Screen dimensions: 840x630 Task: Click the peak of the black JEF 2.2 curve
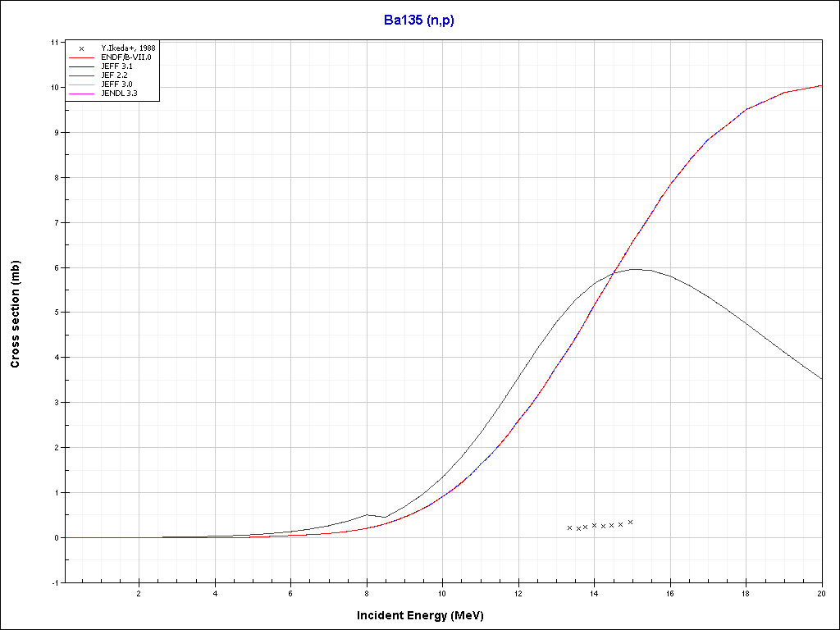click(636, 269)
